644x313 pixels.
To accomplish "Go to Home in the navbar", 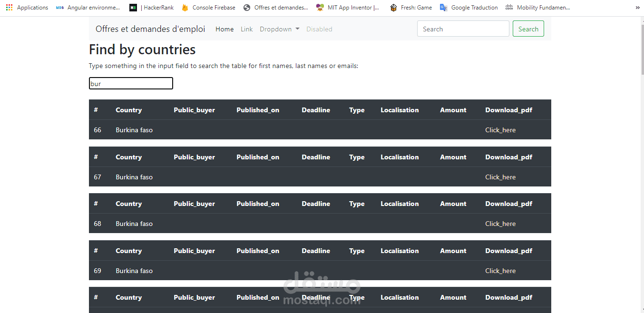I will (x=224, y=29).
